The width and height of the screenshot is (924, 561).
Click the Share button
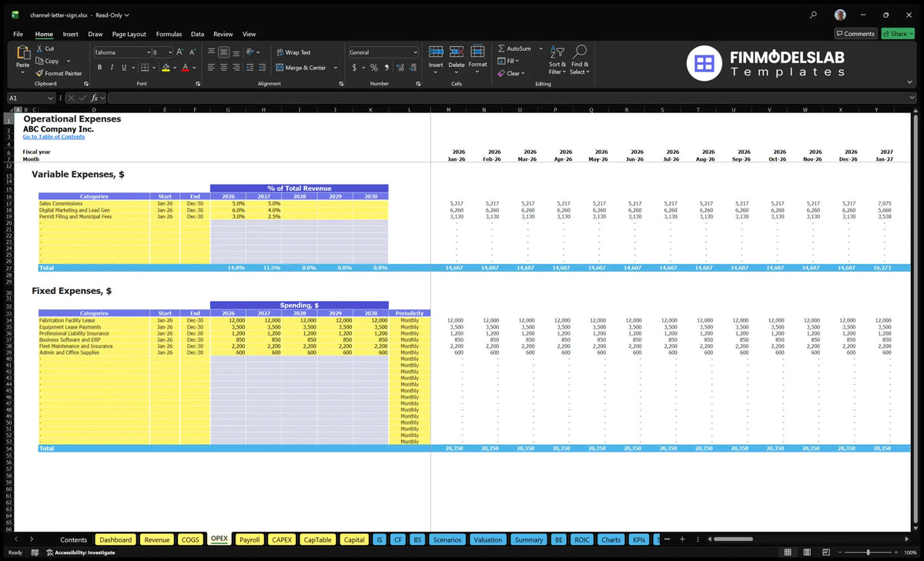(x=898, y=34)
